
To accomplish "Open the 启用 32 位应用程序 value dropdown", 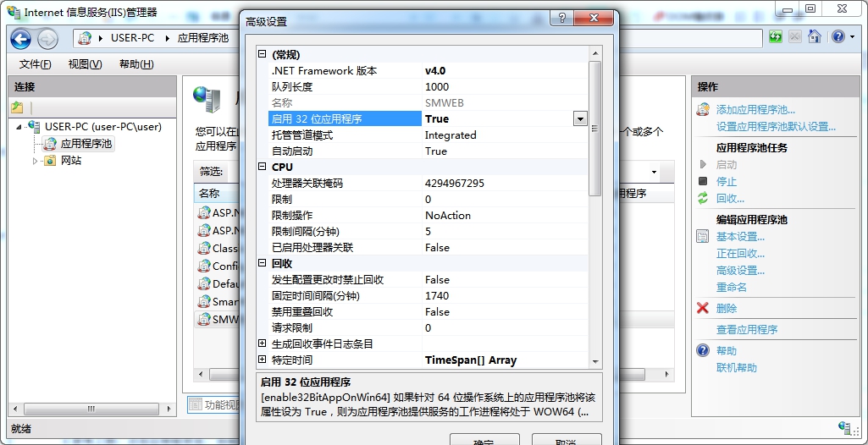I will tap(580, 118).
